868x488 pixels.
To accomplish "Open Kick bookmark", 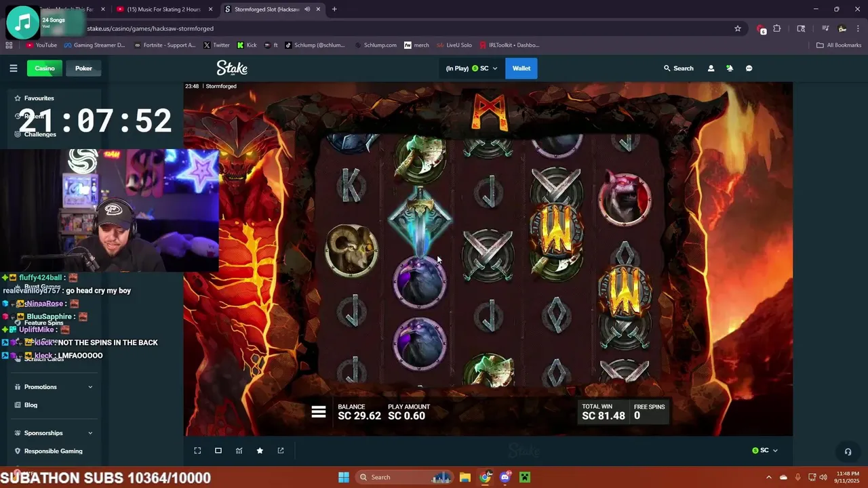I will pyautogui.click(x=247, y=45).
